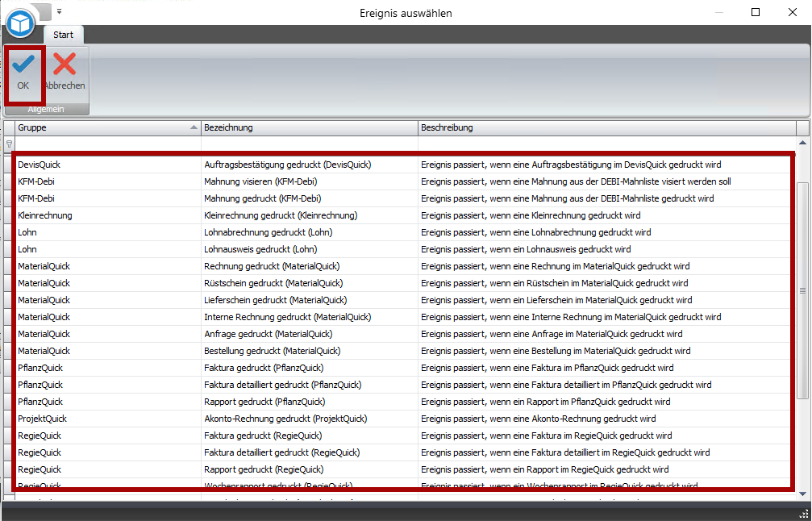Select row Rapport gedruckt (PflanzQuick)
Image resolution: width=812 pixels, height=521 pixels.
coord(403,402)
